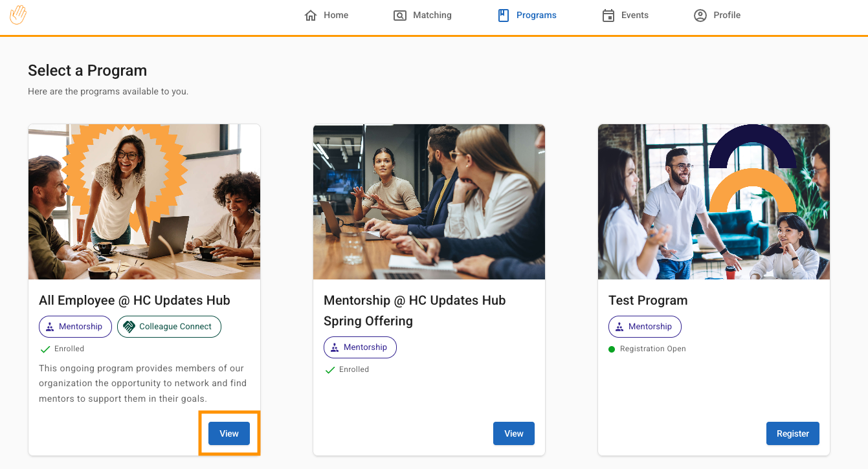Click the All Employee @ HC Updates Hub title
This screenshot has height=469, width=868.
click(x=135, y=300)
